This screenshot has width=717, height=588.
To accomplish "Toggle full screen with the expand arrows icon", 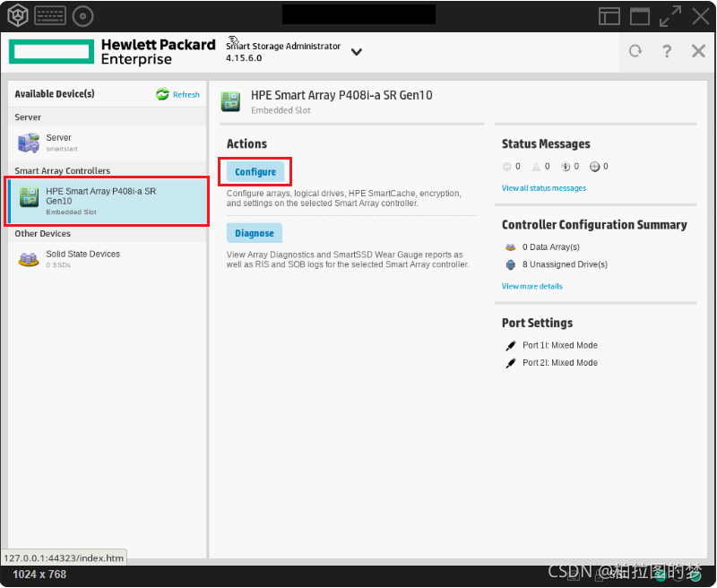I will point(669,16).
